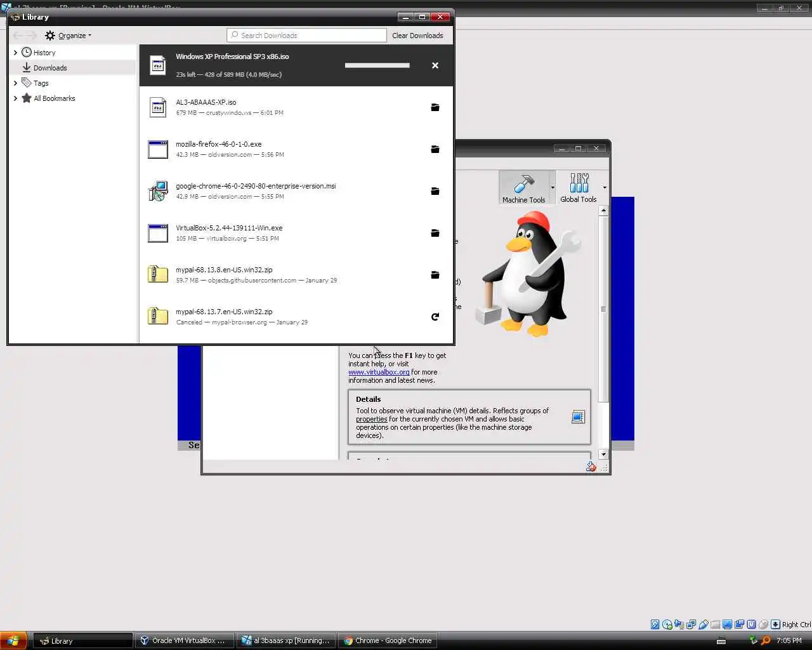Click the Global Tools button
This screenshot has height=650, width=812.
[578, 187]
